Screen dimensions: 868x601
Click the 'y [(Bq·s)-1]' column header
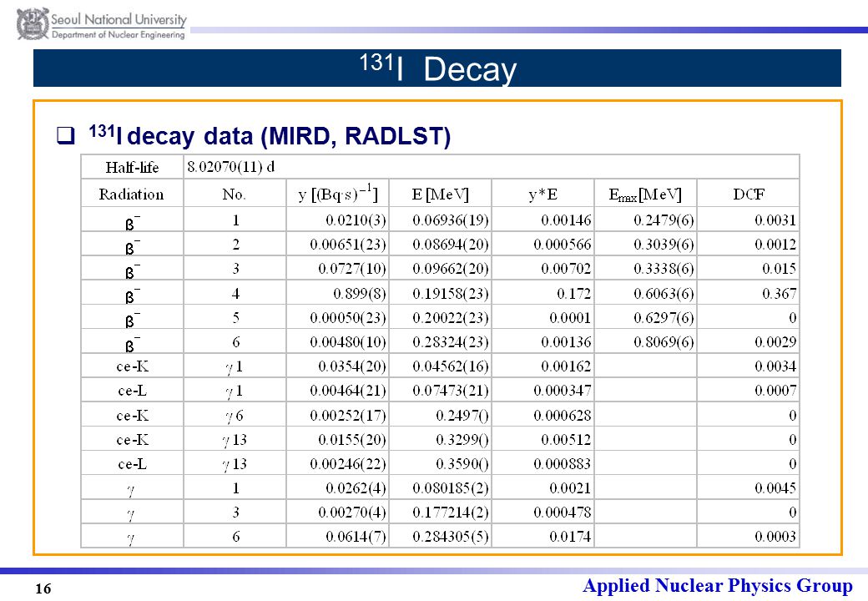338,194
